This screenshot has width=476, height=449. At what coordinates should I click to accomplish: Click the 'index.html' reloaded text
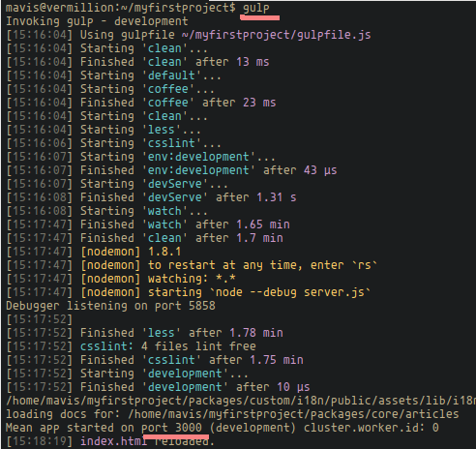pos(147,441)
